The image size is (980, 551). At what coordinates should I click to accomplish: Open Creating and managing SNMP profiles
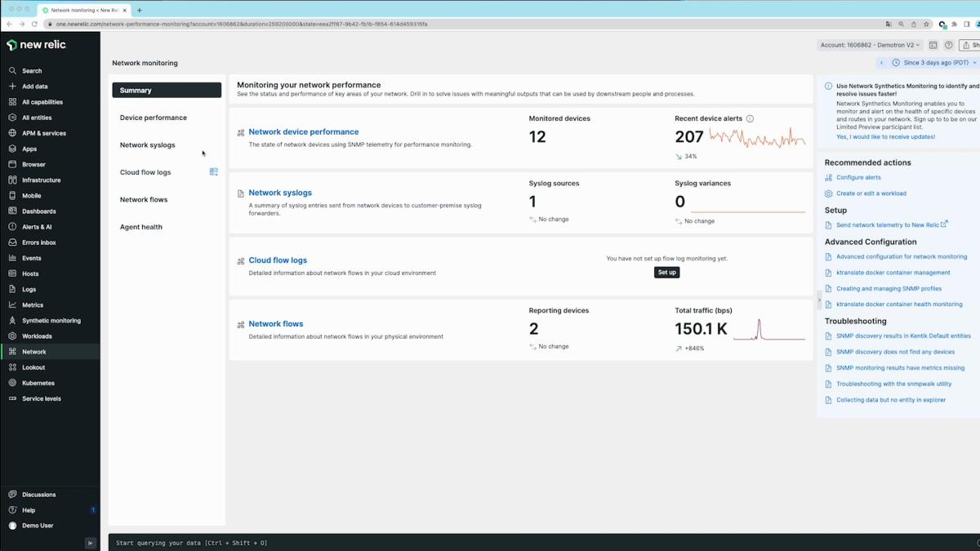click(889, 288)
